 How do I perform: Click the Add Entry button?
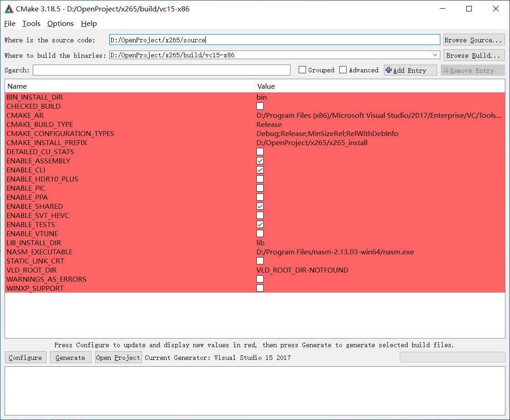coord(410,70)
